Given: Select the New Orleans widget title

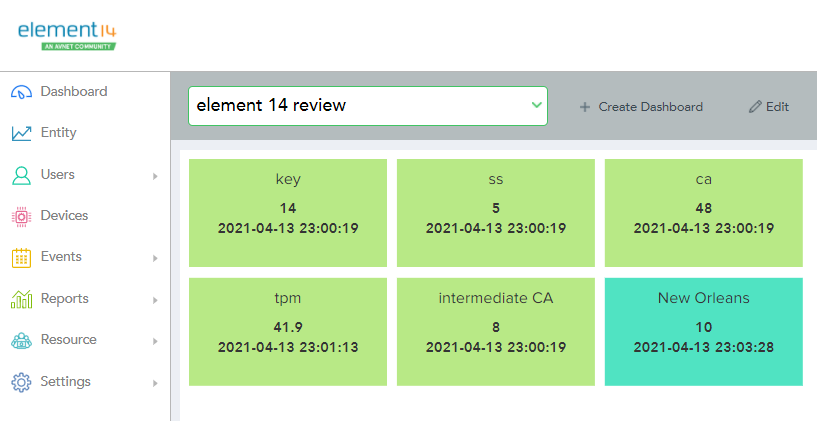Looking at the screenshot, I should pos(703,298).
